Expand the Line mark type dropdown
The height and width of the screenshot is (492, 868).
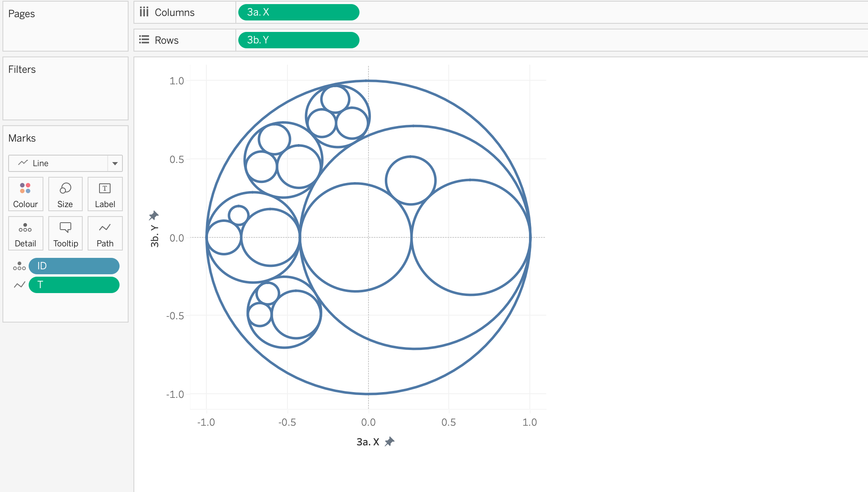click(x=58, y=163)
